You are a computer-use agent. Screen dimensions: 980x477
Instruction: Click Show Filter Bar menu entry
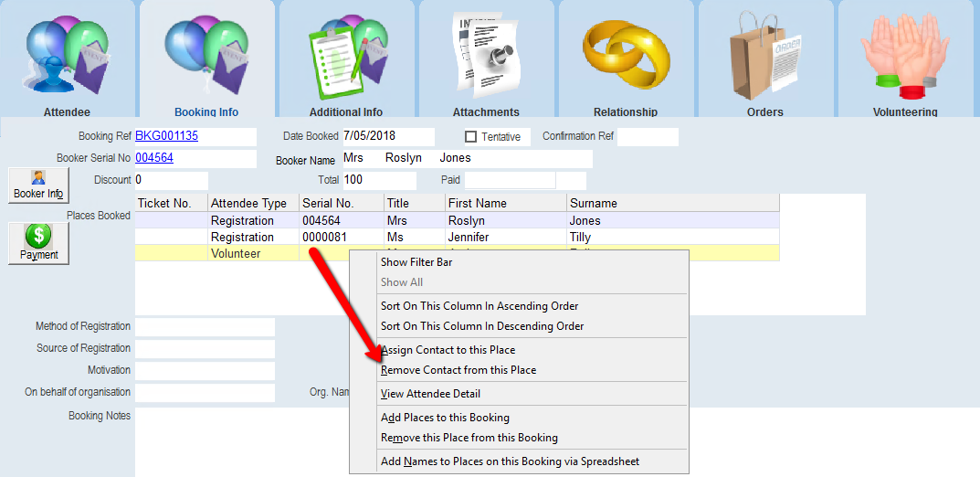point(416,262)
